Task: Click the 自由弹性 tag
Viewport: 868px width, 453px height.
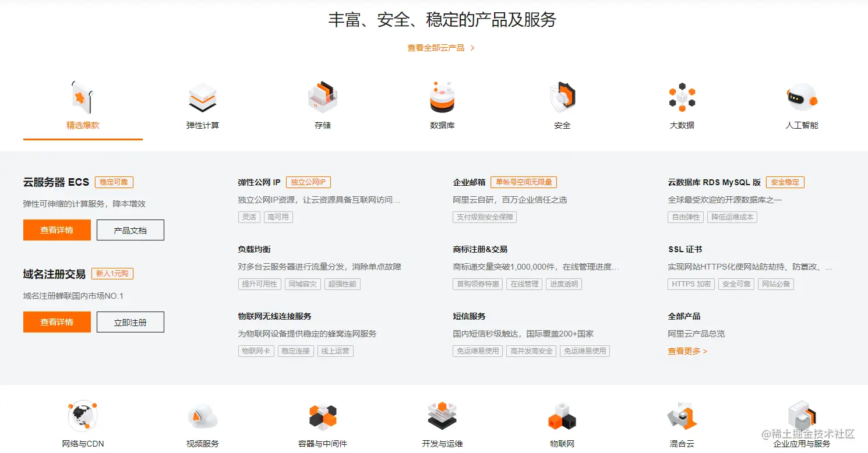Action: (x=686, y=217)
